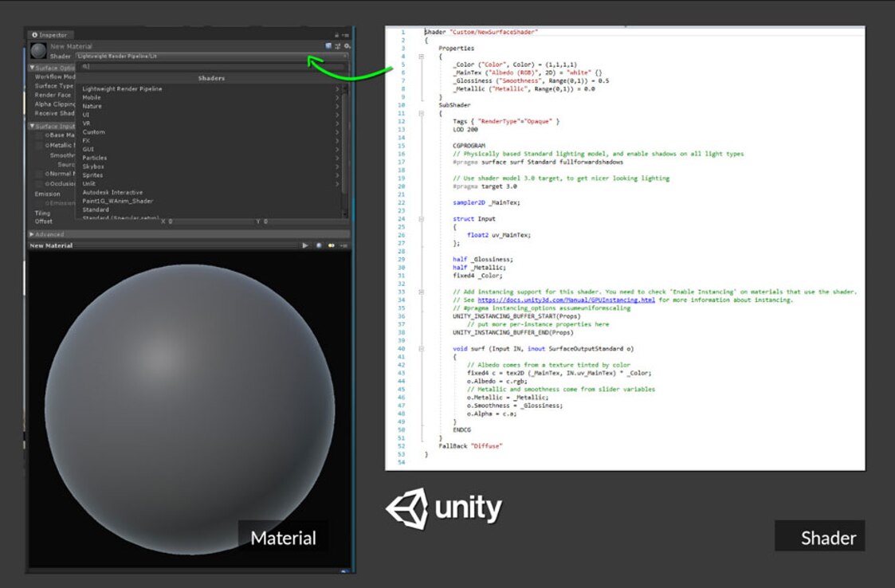Click the Unity logo icon
The image size is (895, 588).
[x=406, y=508]
